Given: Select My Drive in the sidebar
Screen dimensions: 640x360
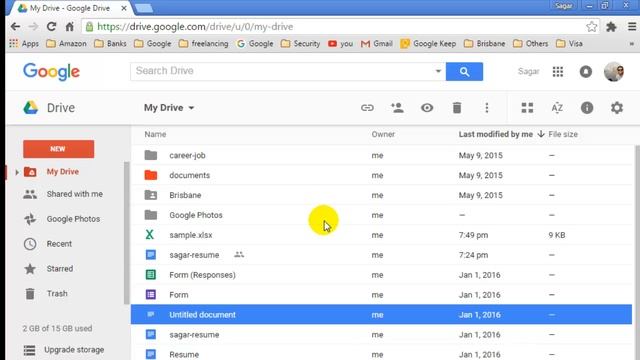Looking at the screenshot, I should pos(62,172).
